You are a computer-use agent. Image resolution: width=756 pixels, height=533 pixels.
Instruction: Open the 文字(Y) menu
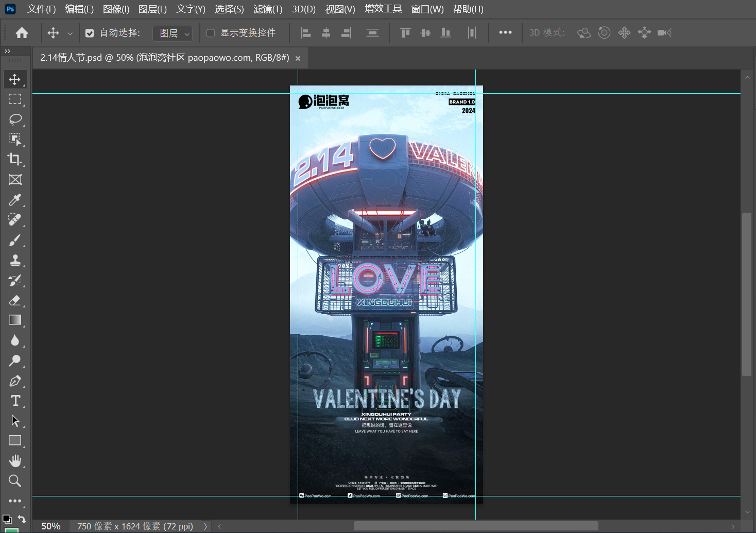pos(191,9)
